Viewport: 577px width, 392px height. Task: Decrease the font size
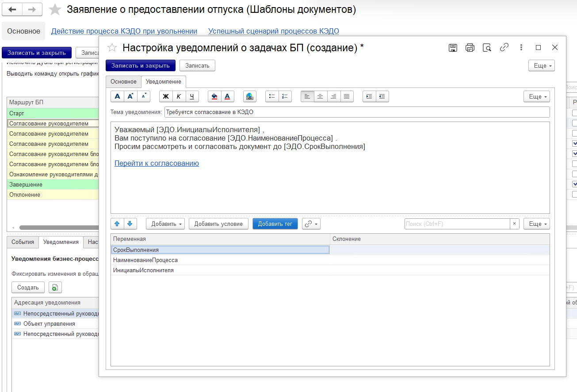[144, 96]
